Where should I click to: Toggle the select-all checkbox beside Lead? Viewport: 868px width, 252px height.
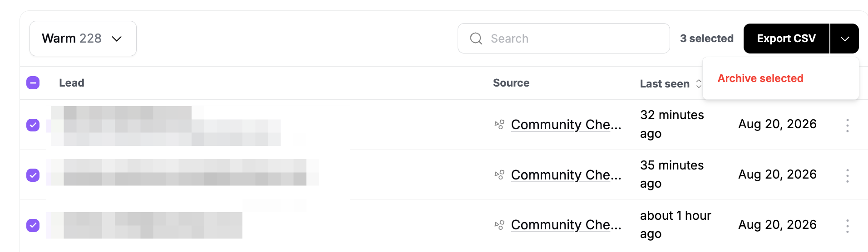[33, 83]
